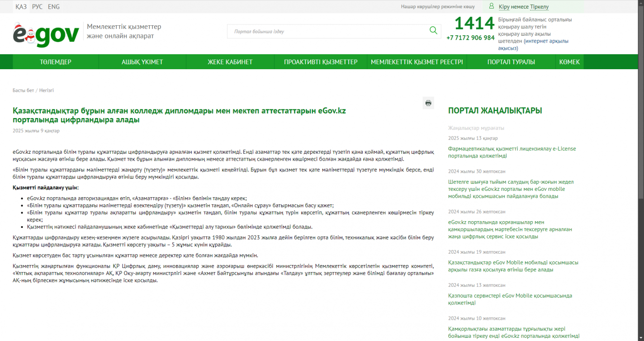Click the internet call link (интернет арқылы ақысыз)
The width and height of the screenshot is (644, 341).
(533, 44)
